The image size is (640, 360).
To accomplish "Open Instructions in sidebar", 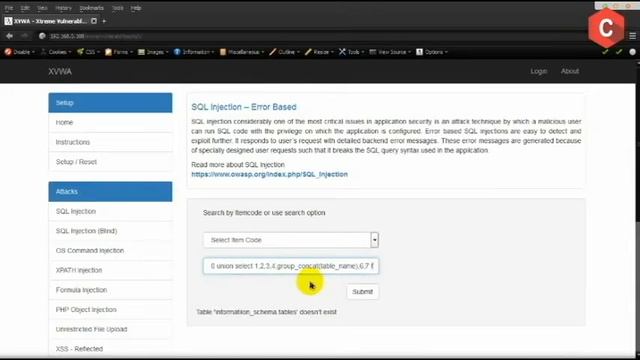I will click(110, 142).
